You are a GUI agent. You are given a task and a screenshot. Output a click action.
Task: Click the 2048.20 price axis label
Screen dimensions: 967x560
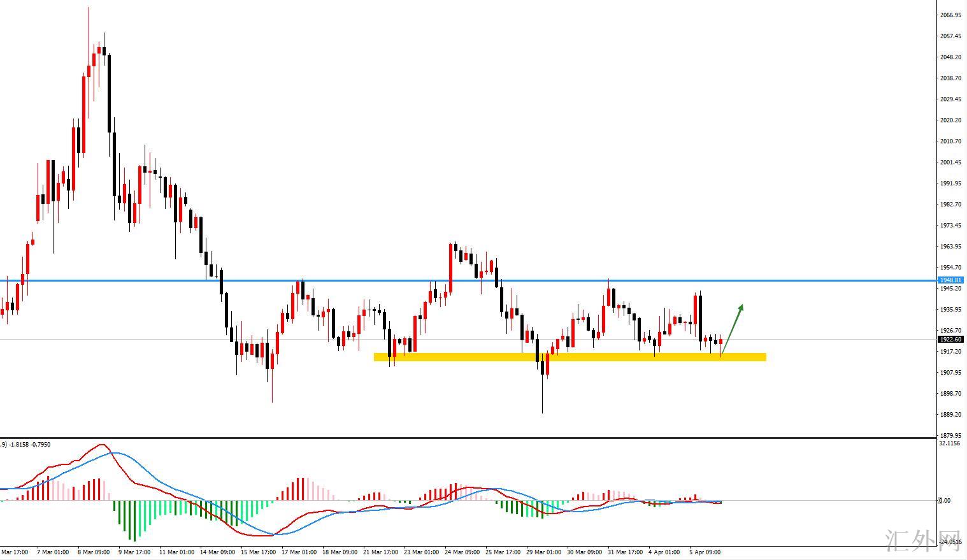(x=950, y=57)
